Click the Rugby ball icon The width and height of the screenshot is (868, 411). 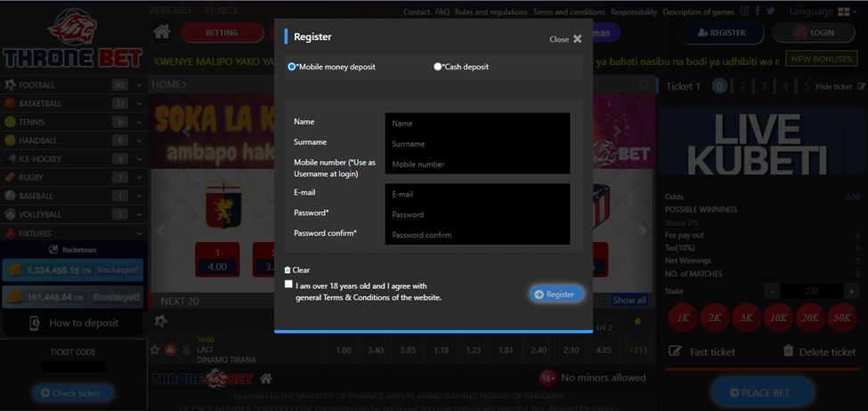[x=10, y=178]
